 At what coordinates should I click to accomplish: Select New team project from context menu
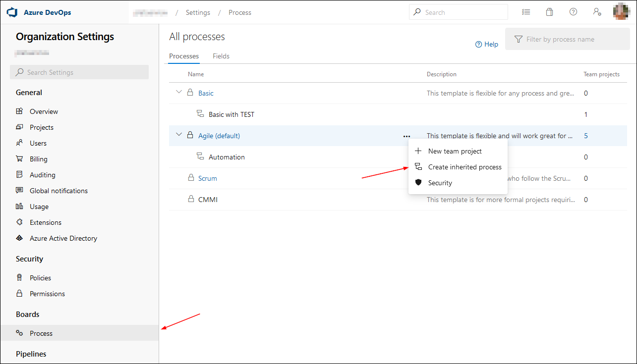458,151
